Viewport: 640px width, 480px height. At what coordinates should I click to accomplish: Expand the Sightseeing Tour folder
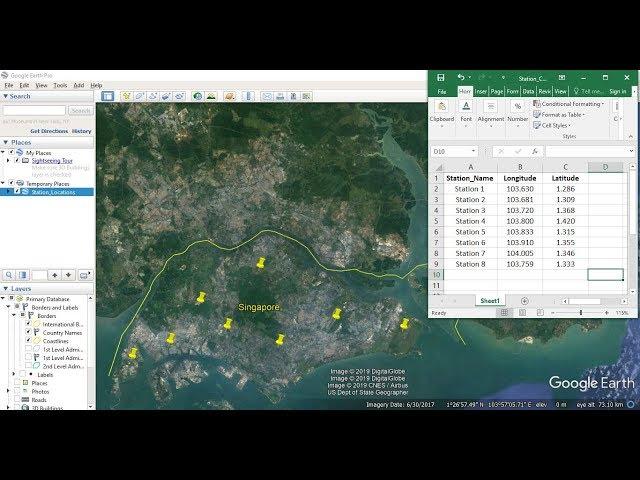pos(8,160)
